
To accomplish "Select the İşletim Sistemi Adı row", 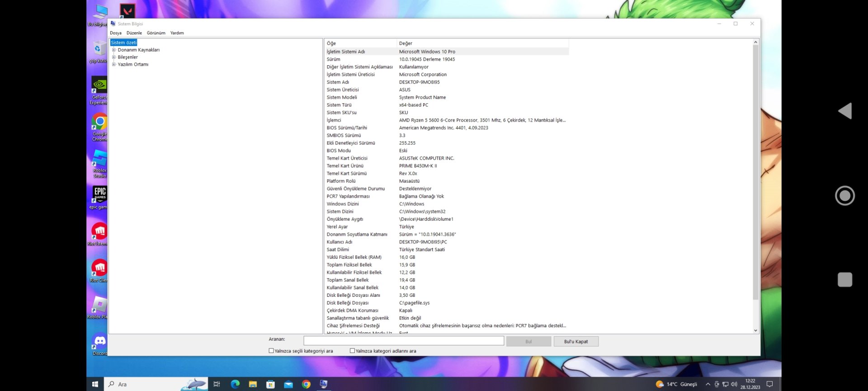I will [447, 52].
